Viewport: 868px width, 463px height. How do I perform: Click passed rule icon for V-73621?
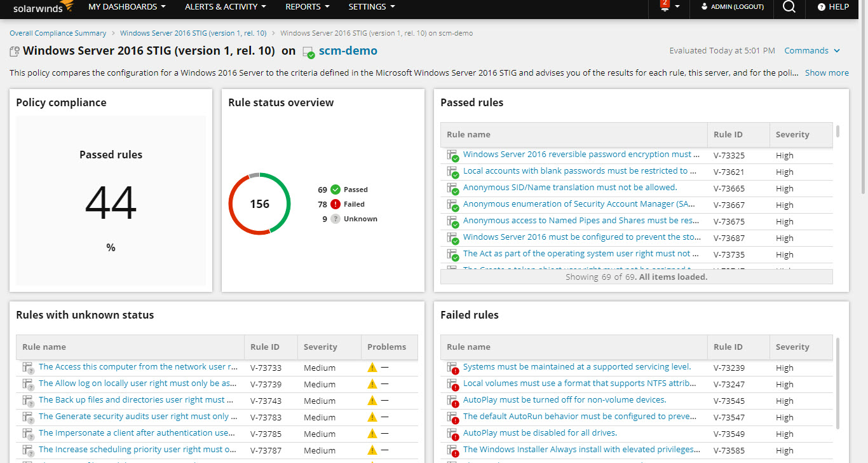pos(452,172)
